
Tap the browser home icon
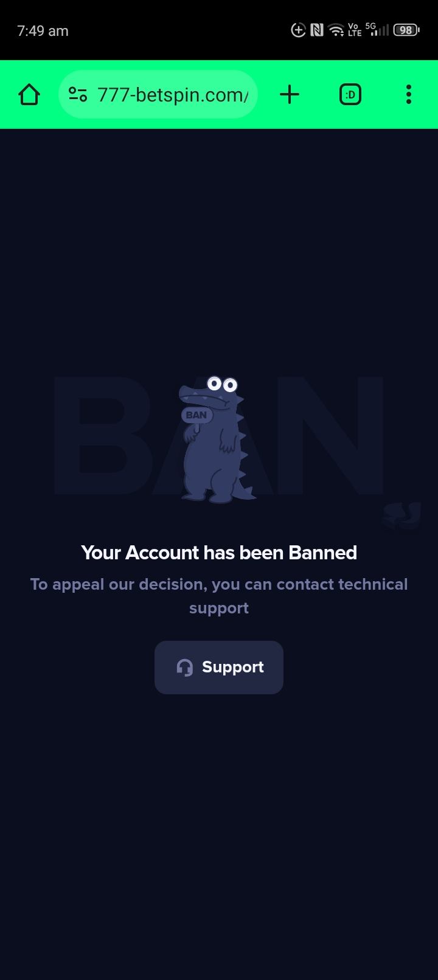pos(29,94)
